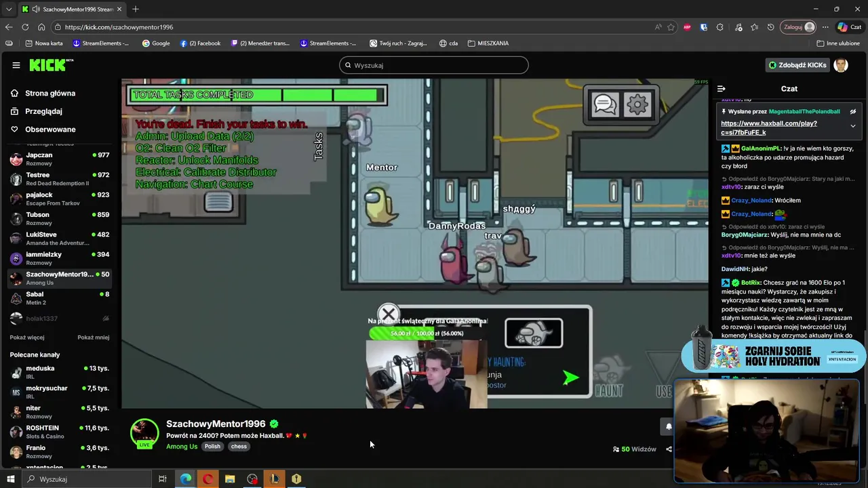Open the MIESZKANIA bookmarks folder
This screenshot has width=868, height=488.
click(x=488, y=43)
